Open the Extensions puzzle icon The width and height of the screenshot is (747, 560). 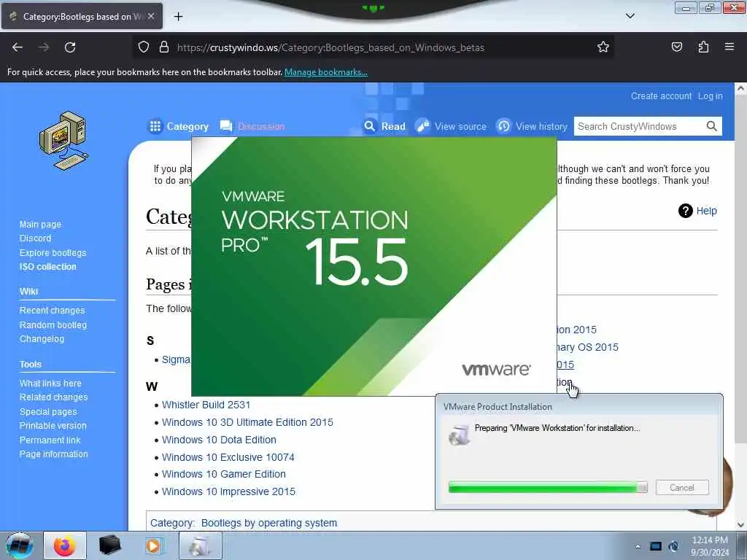703,47
